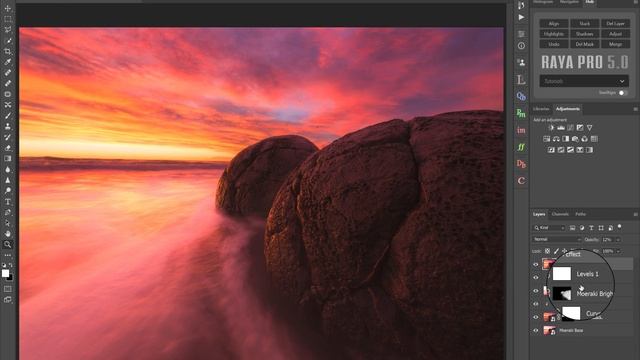Toggle Raya Pro switch below Tutorials dropdown
Image resolution: width=640 pixels, height=360 pixels.
622,93
